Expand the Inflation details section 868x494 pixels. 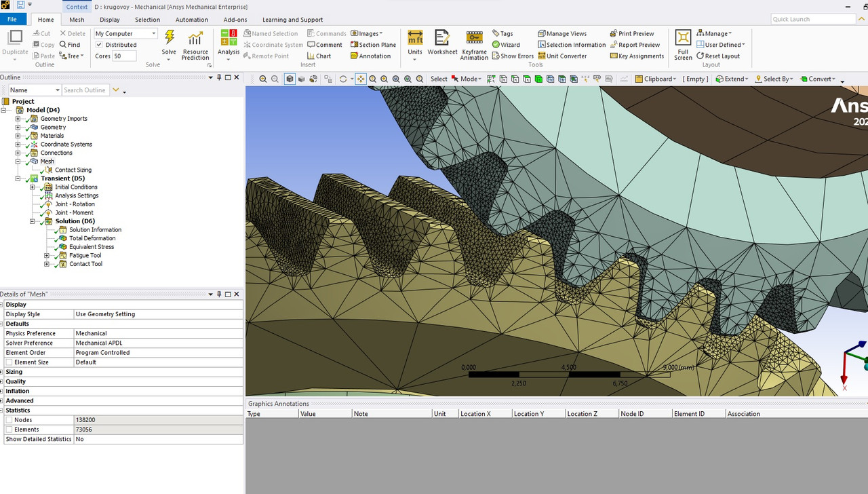[x=2, y=391]
